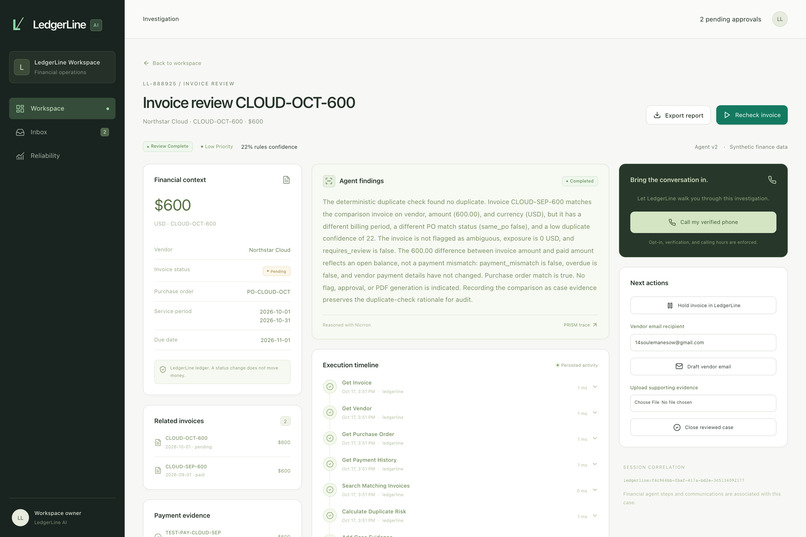Export the invoice report
The width and height of the screenshot is (806, 537).
coord(678,115)
